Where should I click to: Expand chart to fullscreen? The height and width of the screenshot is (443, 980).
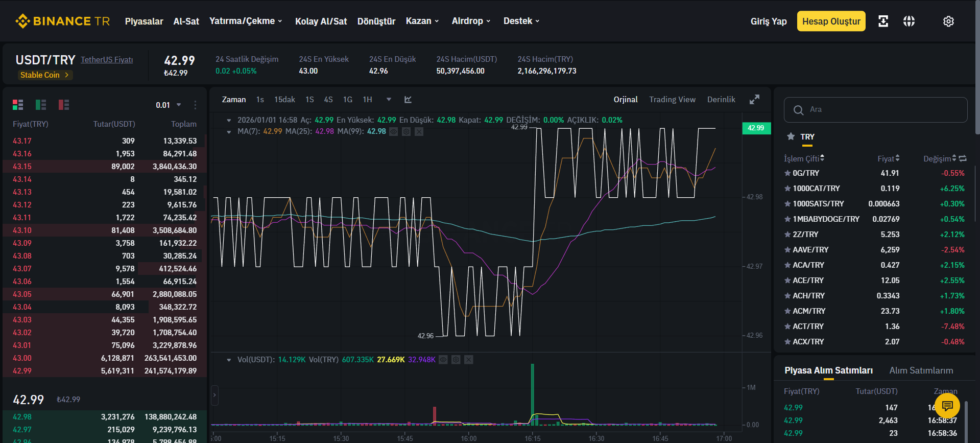click(x=754, y=100)
